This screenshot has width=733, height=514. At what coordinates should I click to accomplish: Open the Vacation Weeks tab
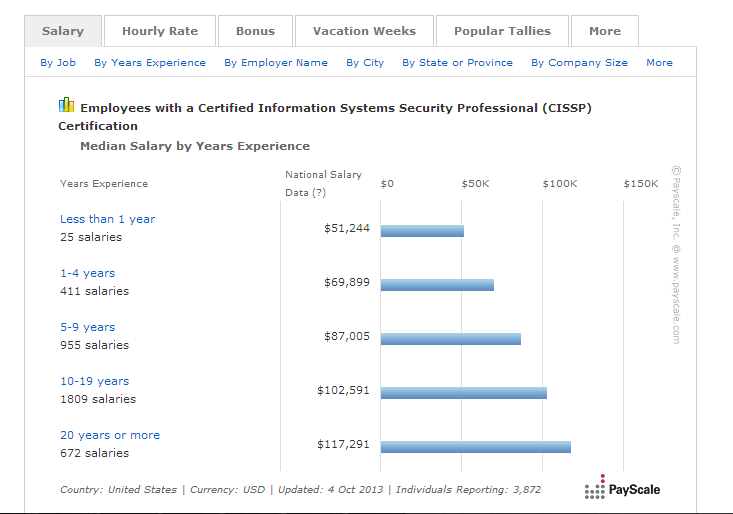tap(364, 31)
